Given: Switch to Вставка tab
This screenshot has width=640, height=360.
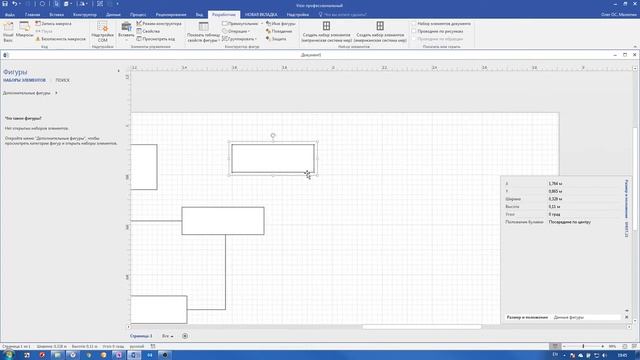Looking at the screenshot, I should 56,14.
